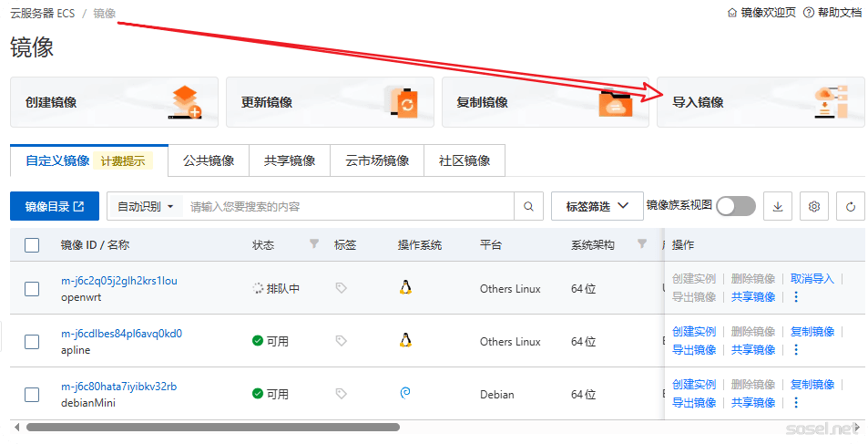Image resolution: width=868 pixels, height=444 pixels.
Task: Toggle the 镜像族系视图 switch
Action: click(735, 206)
